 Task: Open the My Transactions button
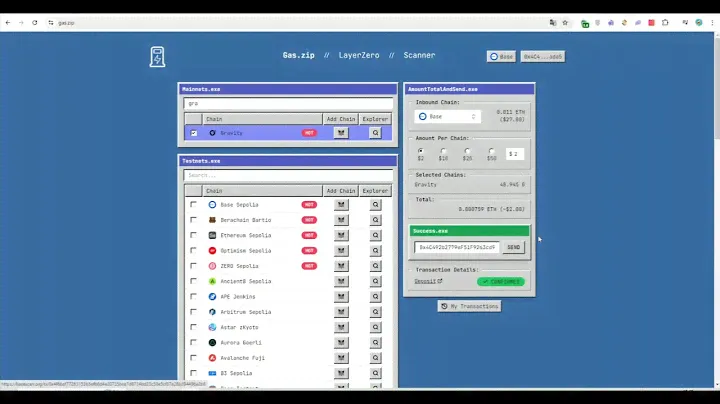point(469,306)
